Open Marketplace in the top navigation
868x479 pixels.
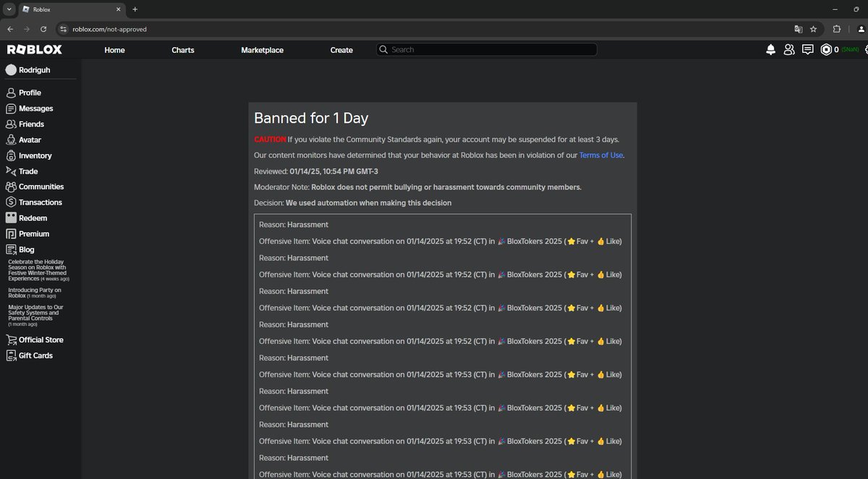[x=262, y=50]
